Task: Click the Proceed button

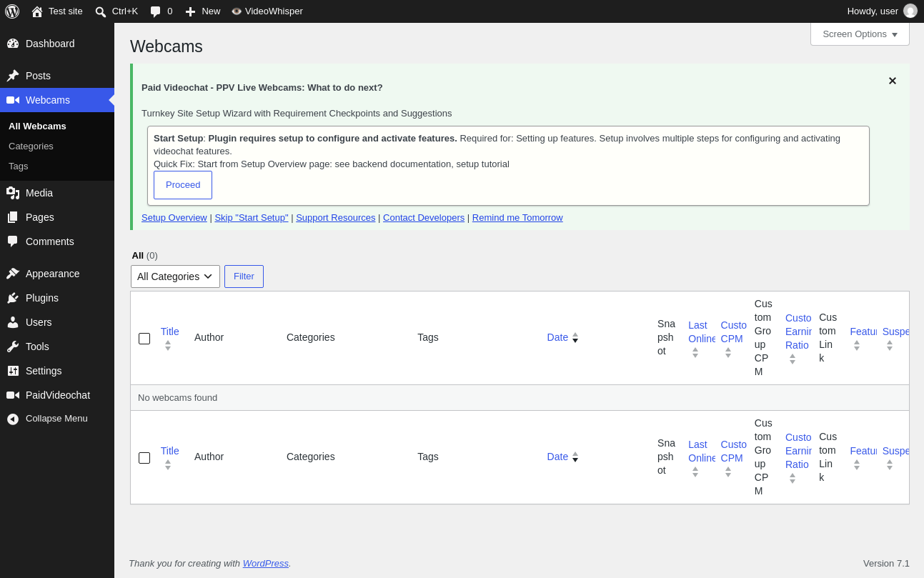Action: pyautogui.click(x=183, y=185)
